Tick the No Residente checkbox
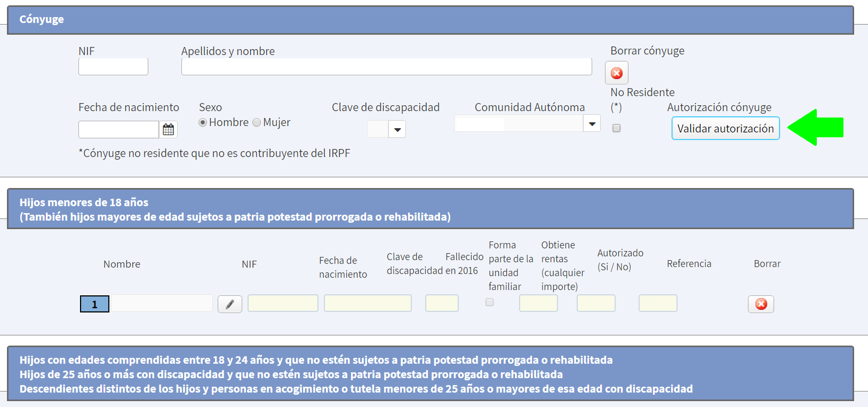 pyautogui.click(x=617, y=128)
